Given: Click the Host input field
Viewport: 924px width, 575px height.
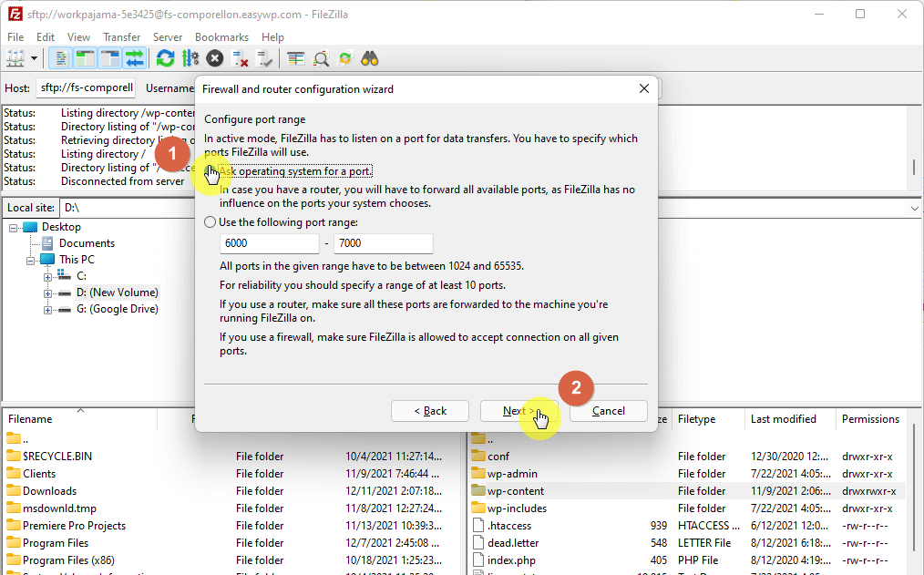Looking at the screenshot, I should click(x=86, y=87).
